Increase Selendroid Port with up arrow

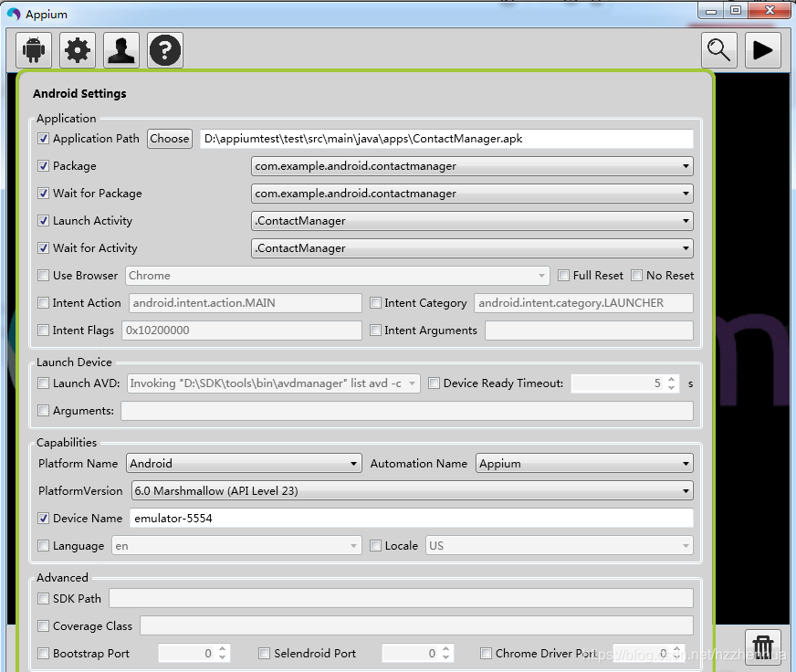coord(445,648)
